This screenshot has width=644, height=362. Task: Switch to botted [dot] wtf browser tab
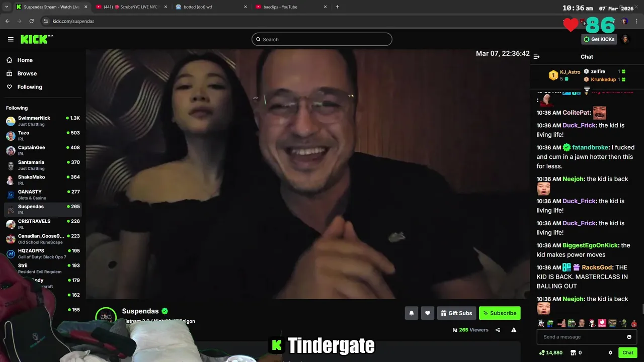211,7
